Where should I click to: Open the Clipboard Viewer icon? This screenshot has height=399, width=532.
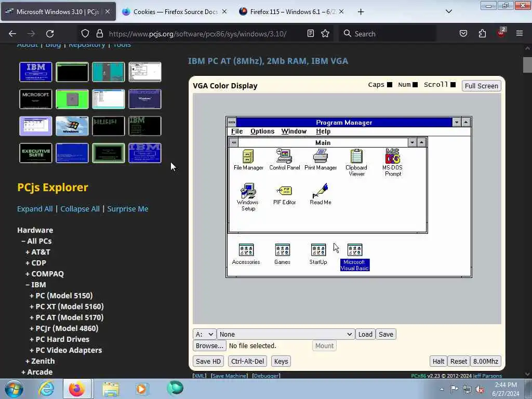tap(356, 163)
